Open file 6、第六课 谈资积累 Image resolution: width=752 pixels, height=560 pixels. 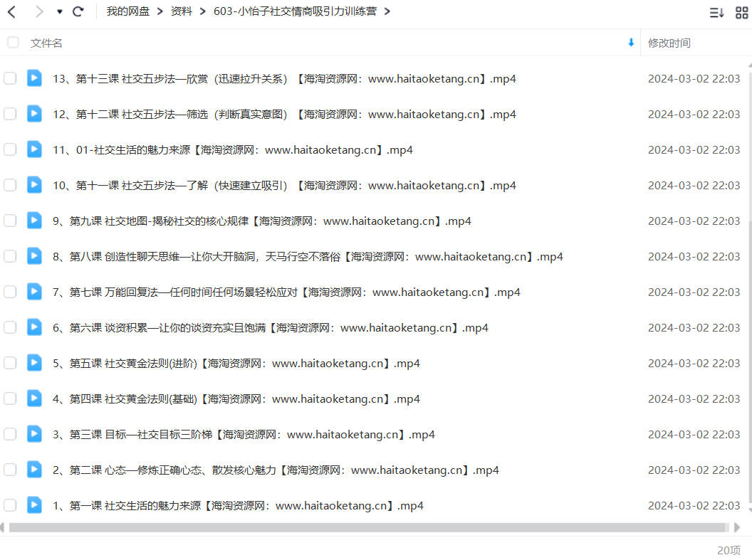[x=271, y=327]
